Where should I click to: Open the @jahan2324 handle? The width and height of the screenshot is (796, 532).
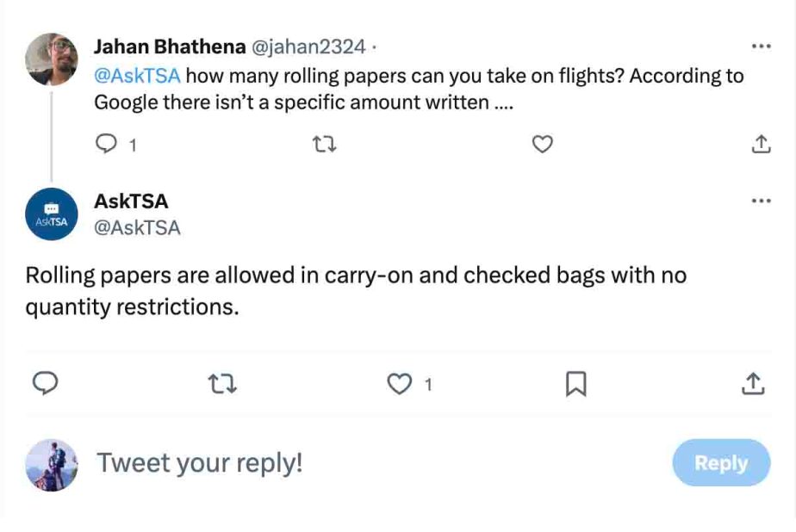308,46
